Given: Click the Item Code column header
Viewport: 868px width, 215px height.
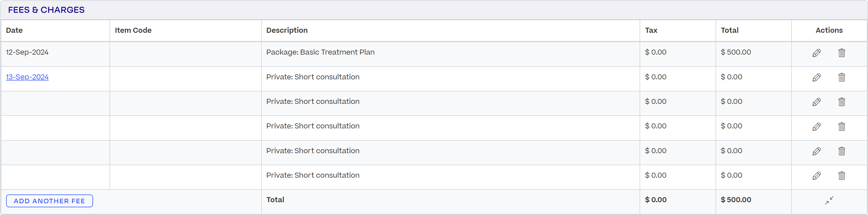Looking at the screenshot, I should pos(133,30).
